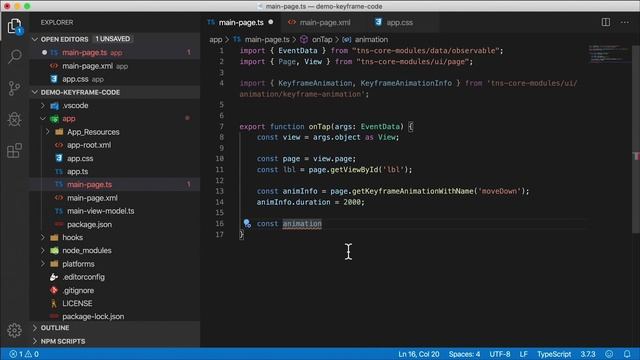This screenshot has width=640, height=360.
Task: Click the editor minimap preview
Action: [610, 53]
